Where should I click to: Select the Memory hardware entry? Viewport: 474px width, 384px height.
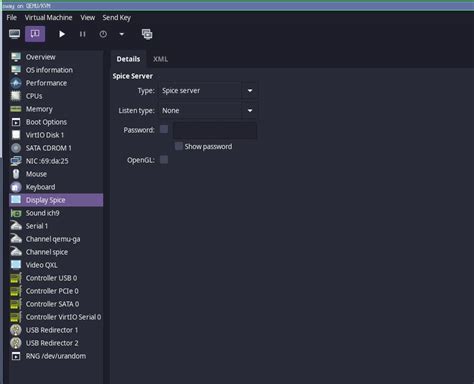[56, 109]
